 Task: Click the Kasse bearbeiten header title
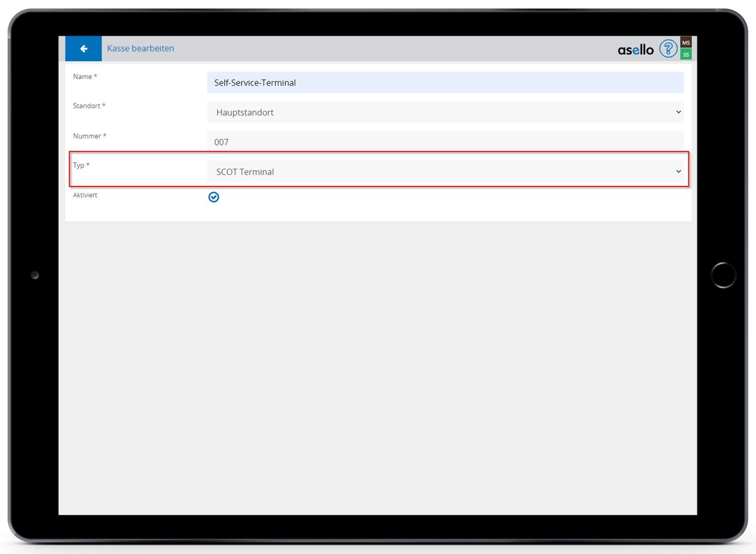pos(140,49)
